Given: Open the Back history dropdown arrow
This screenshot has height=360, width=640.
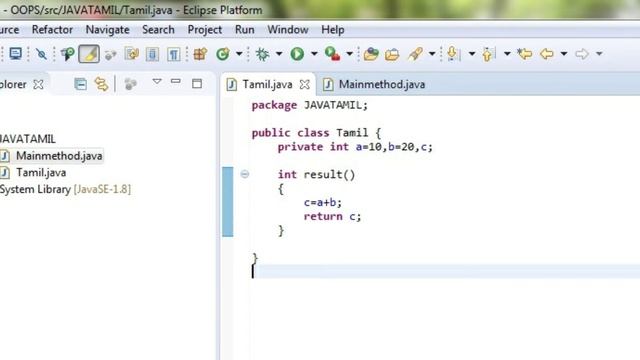Looking at the screenshot, I should tap(564, 53).
